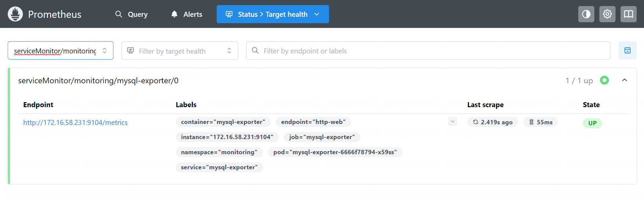Expand the Status > Target health menu
Screen dimensions: 644x214
pyautogui.click(x=272, y=14)
